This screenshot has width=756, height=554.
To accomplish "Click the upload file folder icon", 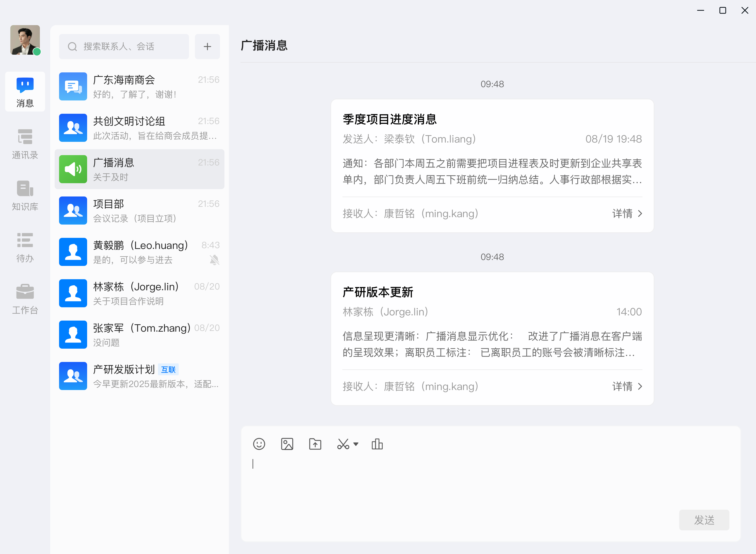I will pyautogui.click(x=315, y=444).
